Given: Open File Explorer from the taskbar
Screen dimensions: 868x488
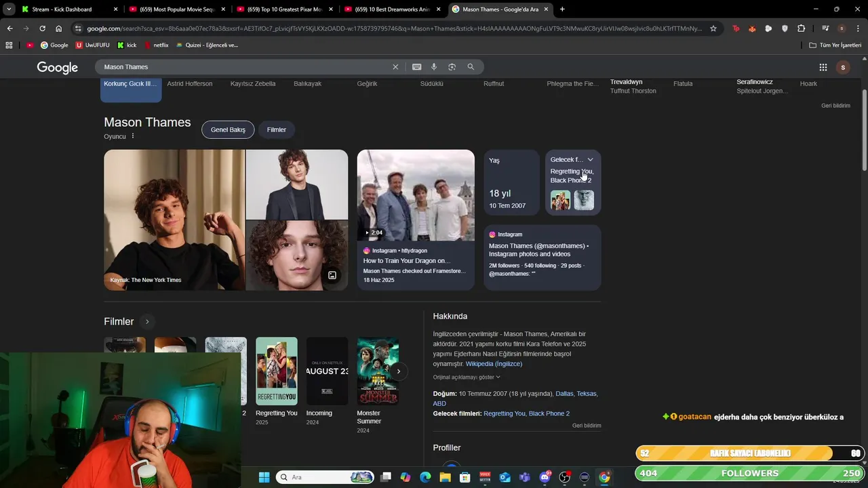Looking at the screenshot, I should click(x=445, y=477).
